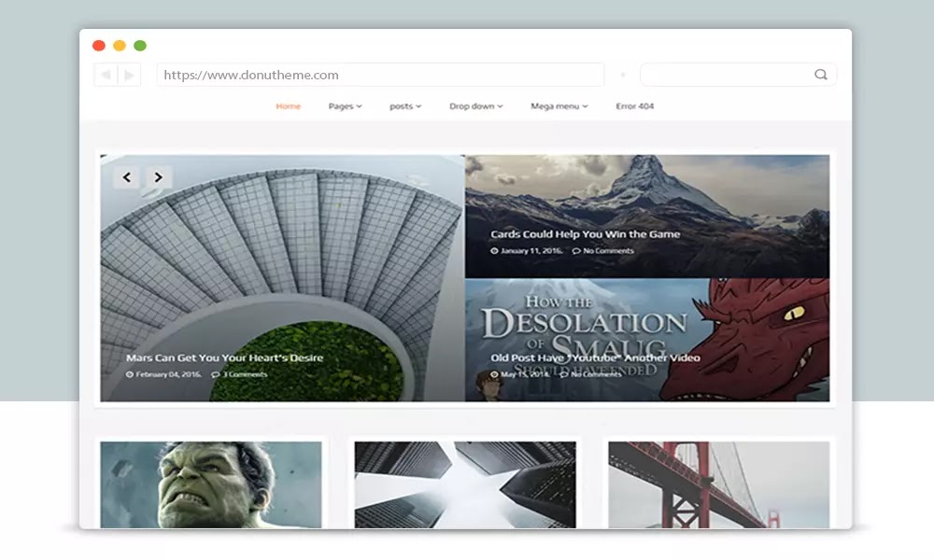The height and width of the screenshot is (560, 934).
Task: Open 'Old Post Have Youtube Another Video' post
Action: [595, 357]
